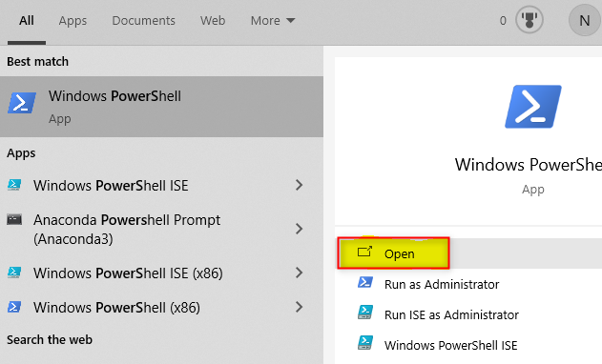Select the Windows PowerShell best match result
Screen dimensions: 602x364
[x=161, y=107]
